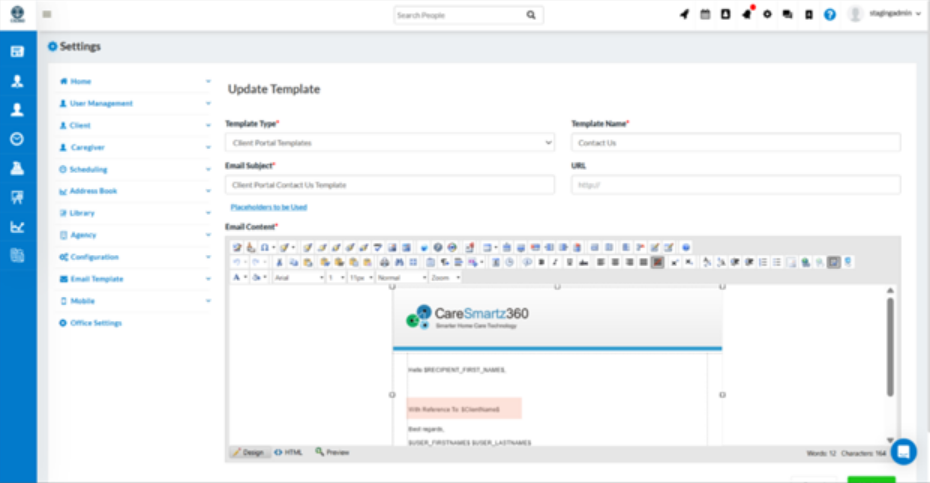Click the editor vertical scrollbar
930x483 pixels.
click(890, 347)
